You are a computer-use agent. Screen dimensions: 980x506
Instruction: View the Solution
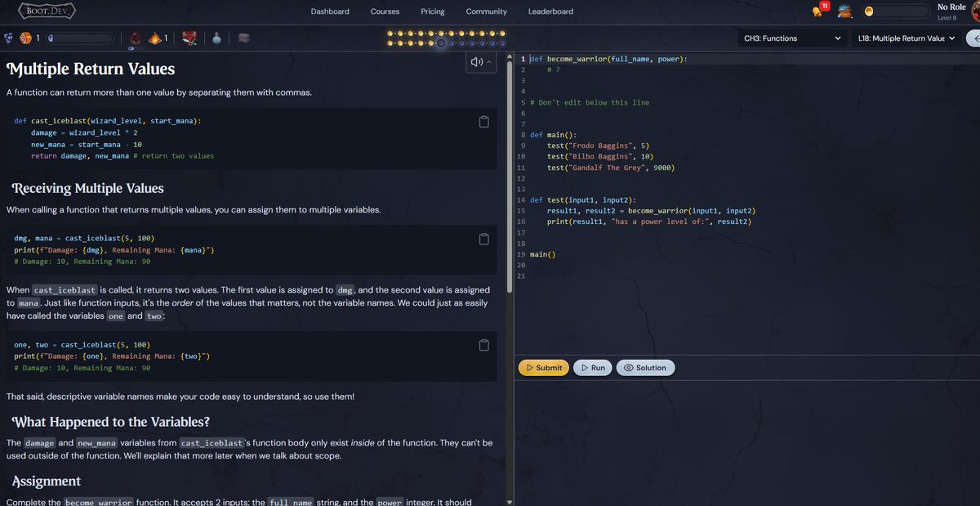tap(645, 368)
